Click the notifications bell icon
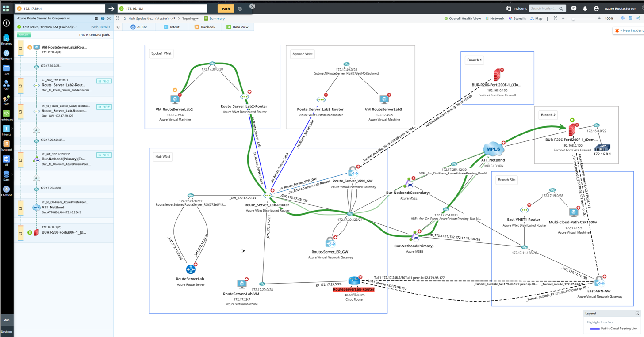Image resolution: width=644 pixels, height=337 pixels. 585,8
